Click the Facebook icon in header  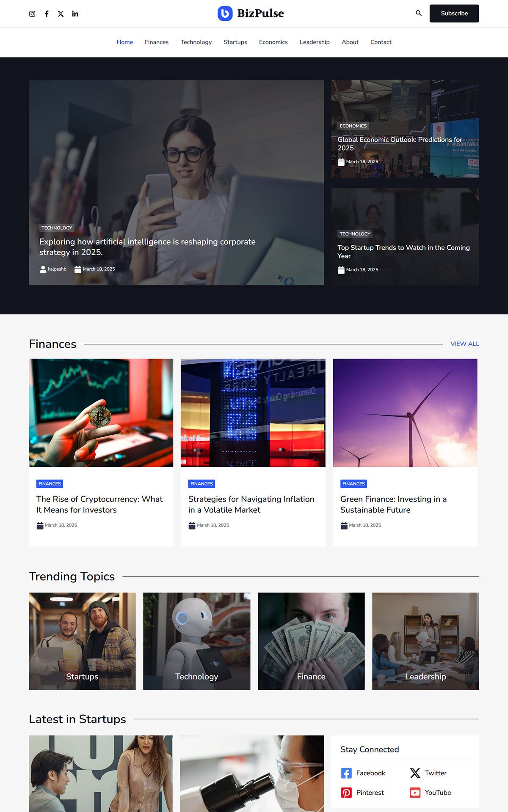[47, 14]
